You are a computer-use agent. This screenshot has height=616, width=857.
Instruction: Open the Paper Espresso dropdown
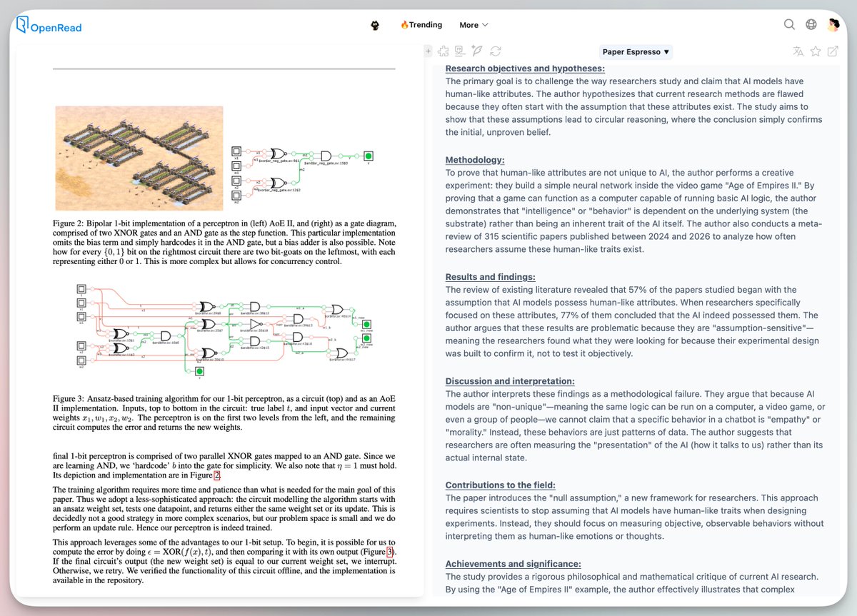click(636, 52)
